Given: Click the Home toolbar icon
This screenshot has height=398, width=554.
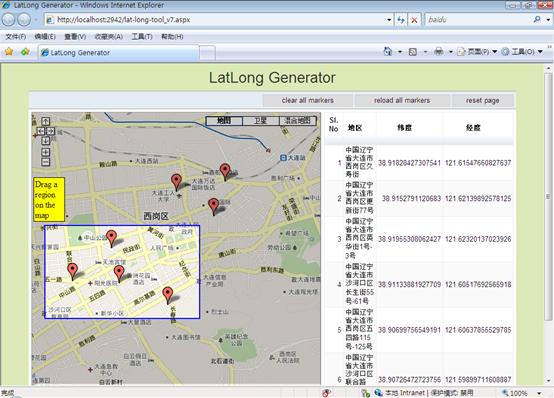Looking at the screenshot, I should [x=388, y=52].
